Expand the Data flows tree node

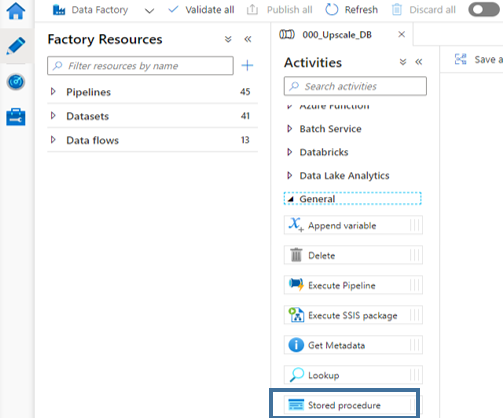[53, 140]
